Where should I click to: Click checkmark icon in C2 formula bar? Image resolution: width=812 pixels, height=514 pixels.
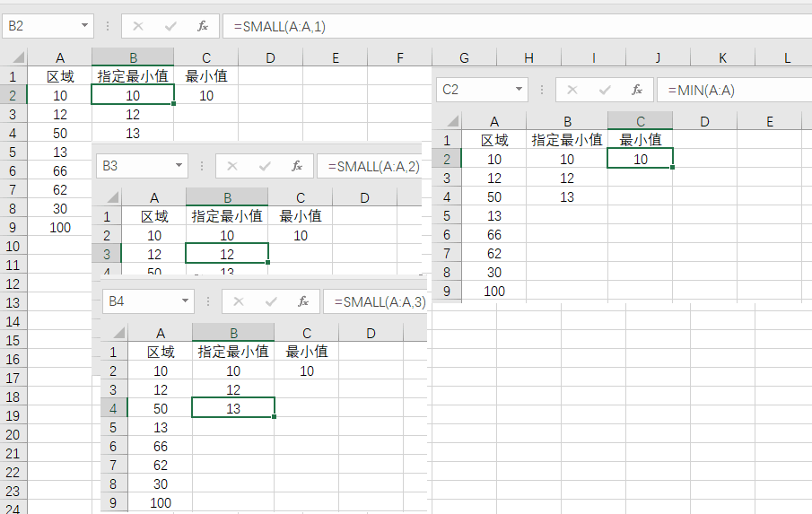[x=605, y=90]
